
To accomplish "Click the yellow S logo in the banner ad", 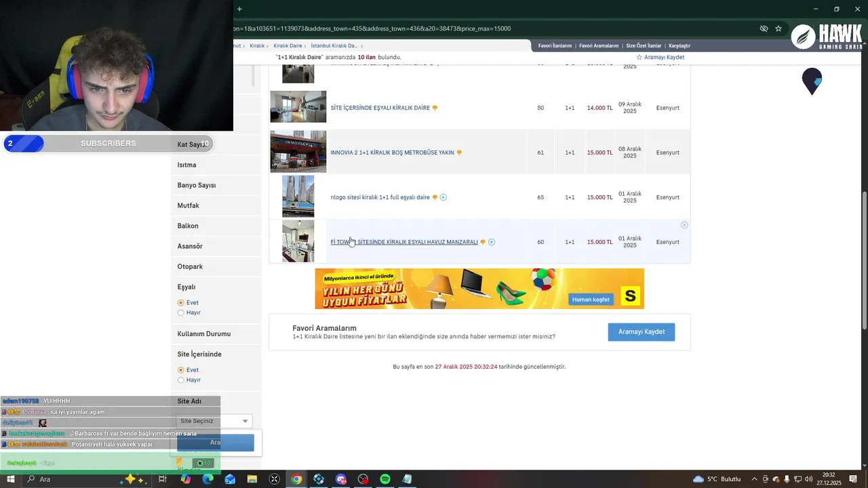I will click(x=631, y=296).
